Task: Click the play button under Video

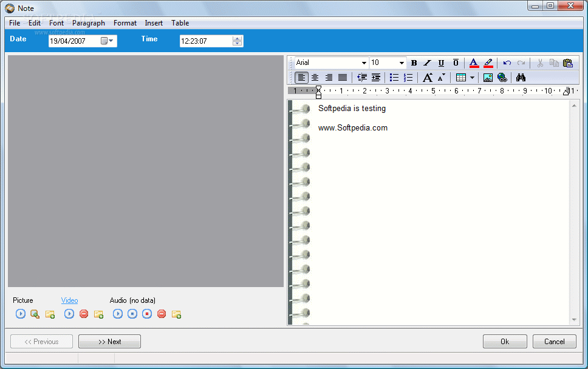Action: tap(69, 314)
